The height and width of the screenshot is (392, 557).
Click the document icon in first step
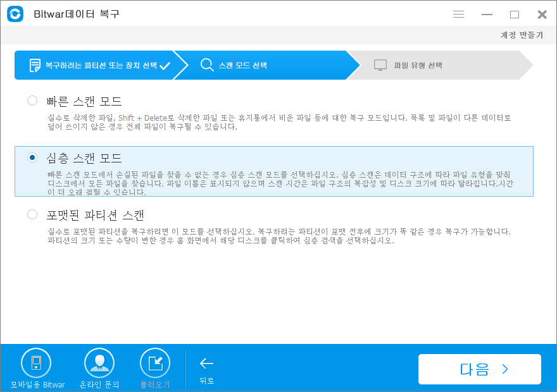pyautogui.click(x=35, y=65)
